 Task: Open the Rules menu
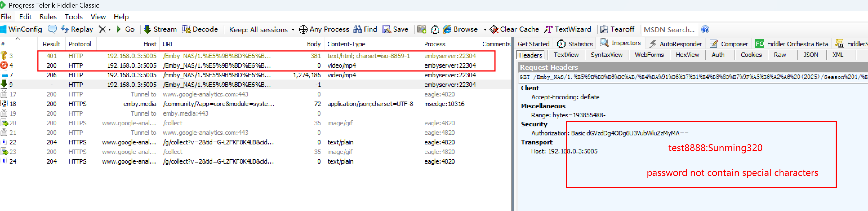pos(48,17)
